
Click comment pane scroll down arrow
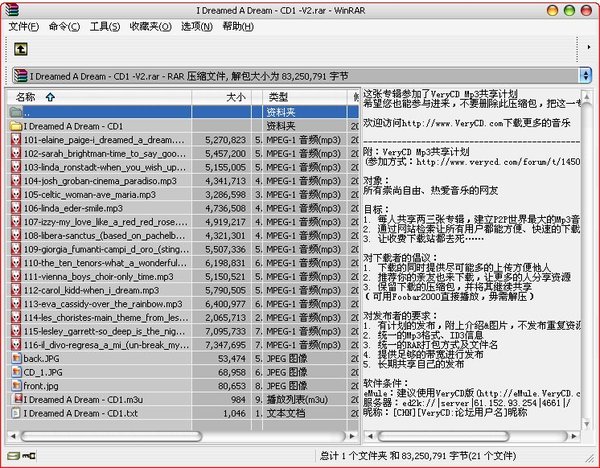(x=586, y=424)
